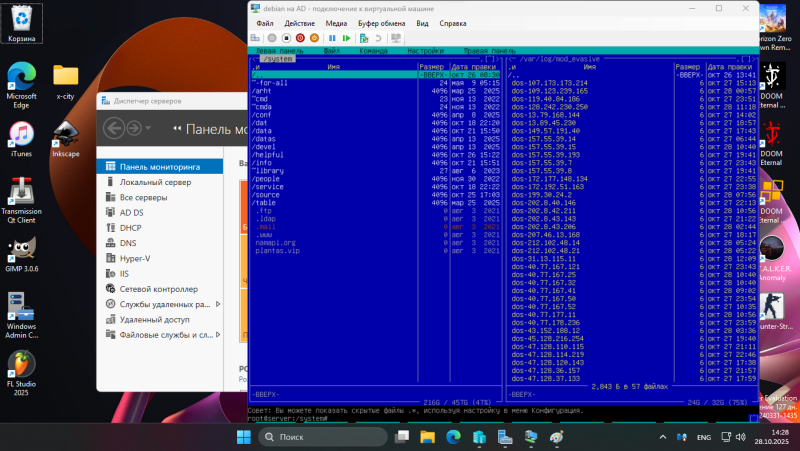The width and height of the screenshot is (800, 451).
Task: Click the Checkpoint icon in VM toolbar
Action: [x=362, y=37]
